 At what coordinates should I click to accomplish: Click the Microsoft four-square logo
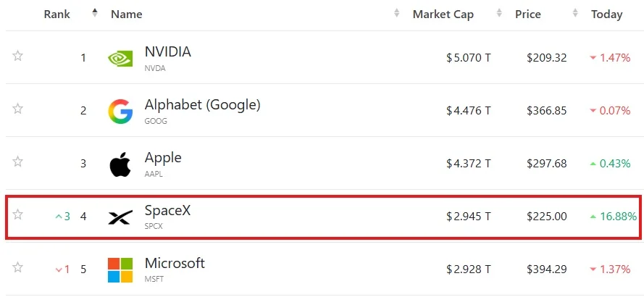(120, 270)
